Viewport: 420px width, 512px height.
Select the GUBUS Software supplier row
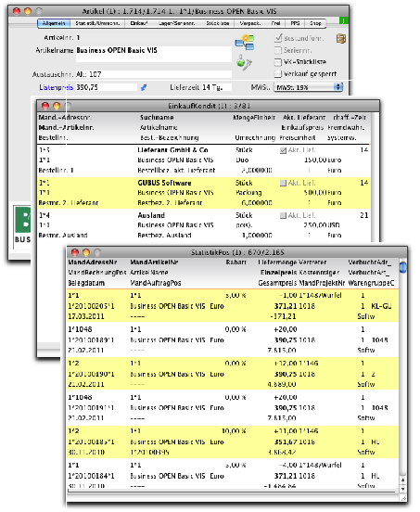tap(204, 193)
